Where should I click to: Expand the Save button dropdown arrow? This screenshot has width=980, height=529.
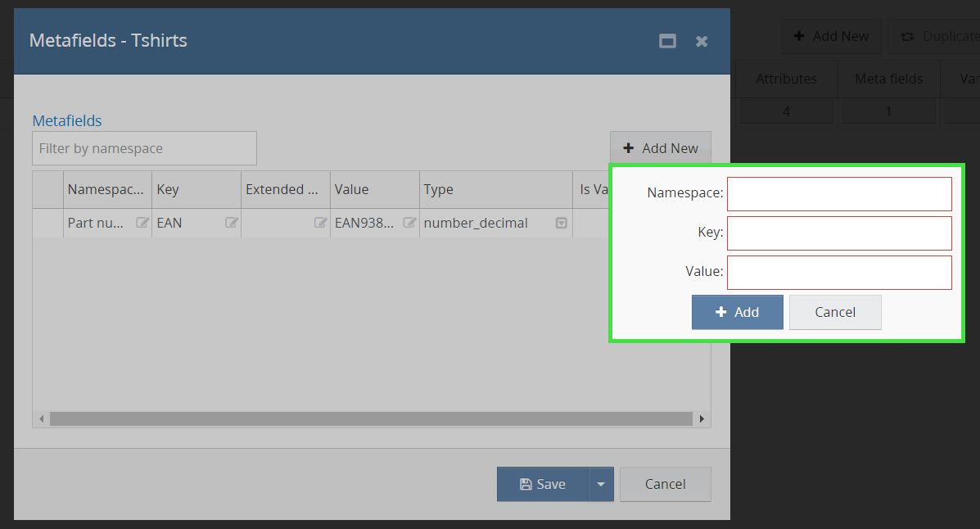(600, 484)
